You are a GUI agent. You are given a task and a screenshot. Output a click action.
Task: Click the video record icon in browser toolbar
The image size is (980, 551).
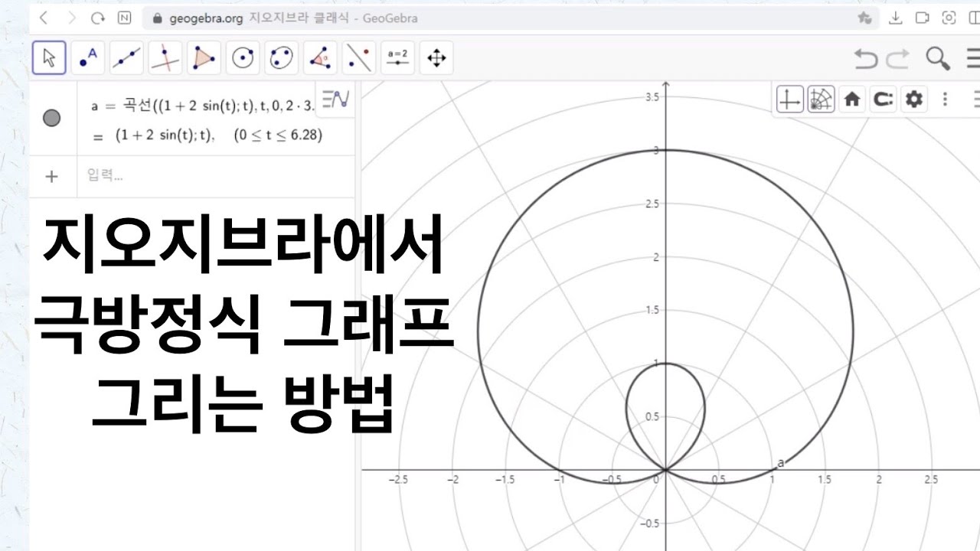(923, 18)
